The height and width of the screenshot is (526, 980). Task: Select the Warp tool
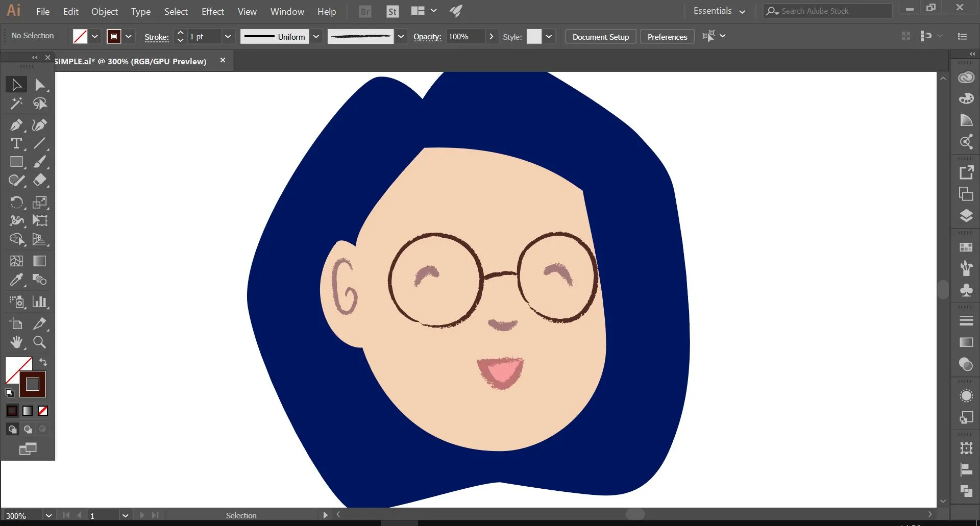point(16,220)
